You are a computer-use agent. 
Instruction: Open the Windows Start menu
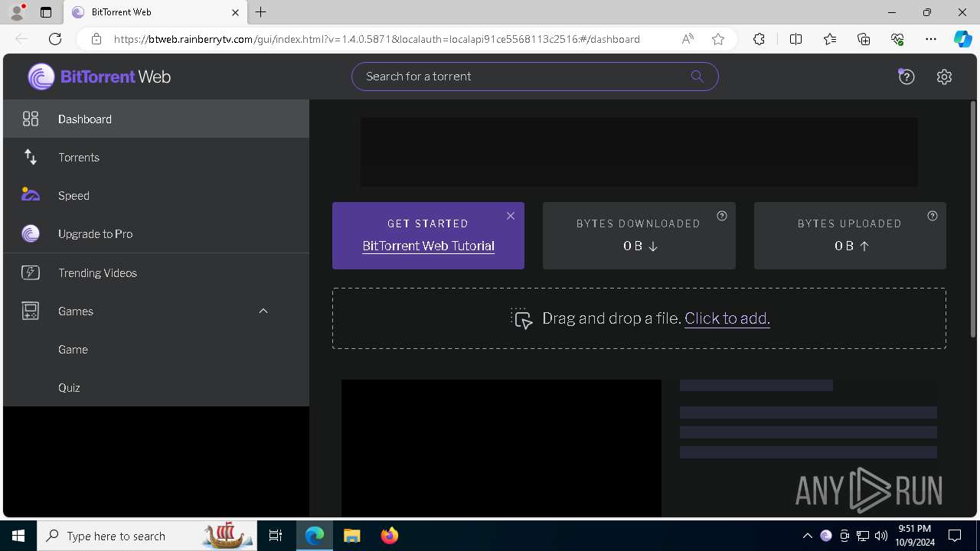click(x=18, y=536)
